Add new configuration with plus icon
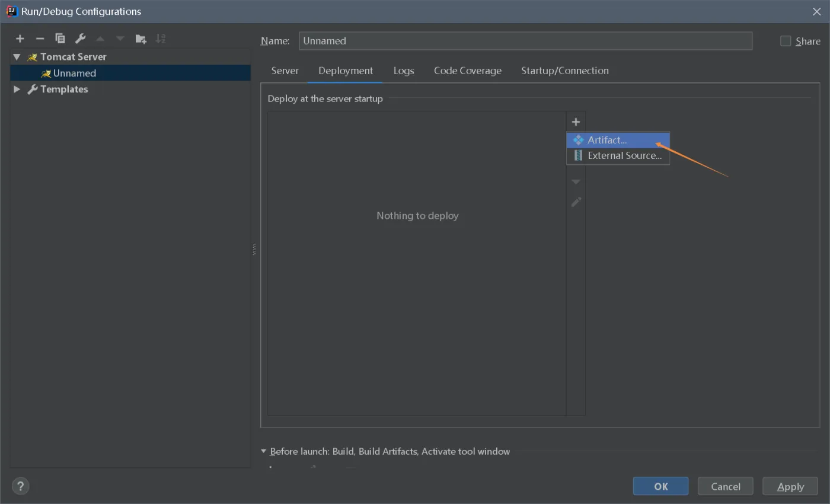The image size is (830, 504). coord(20,39)
